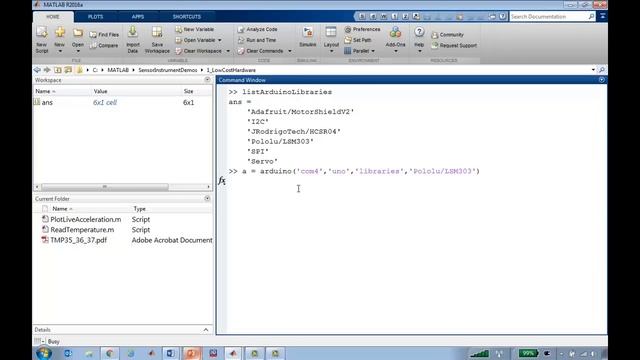The image size is (640, 360).
Task: Open the Command Window actions menu
Action: [x=602, y=80]
